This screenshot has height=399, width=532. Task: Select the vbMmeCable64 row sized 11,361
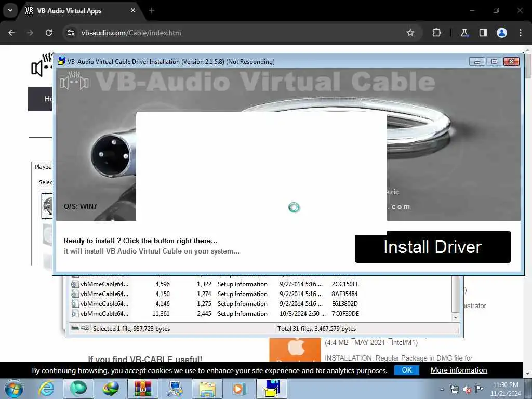[x=261, y=313]
